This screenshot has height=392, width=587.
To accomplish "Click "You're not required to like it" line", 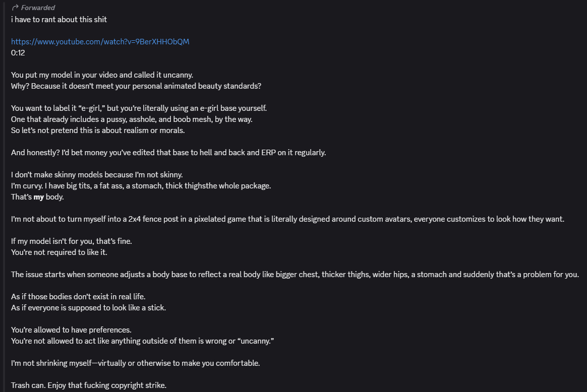I will point(59,252).
